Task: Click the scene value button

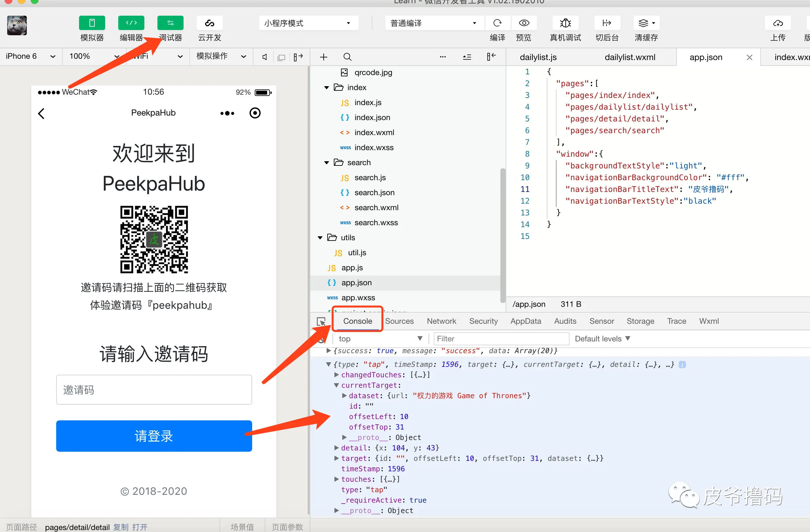Action: pos(242,527)
